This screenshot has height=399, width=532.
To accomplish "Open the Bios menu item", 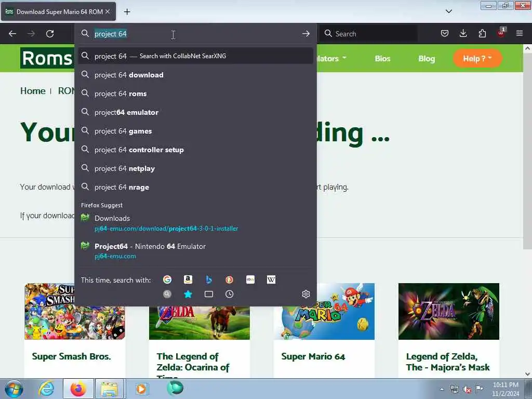I will (x=382, y=58).
